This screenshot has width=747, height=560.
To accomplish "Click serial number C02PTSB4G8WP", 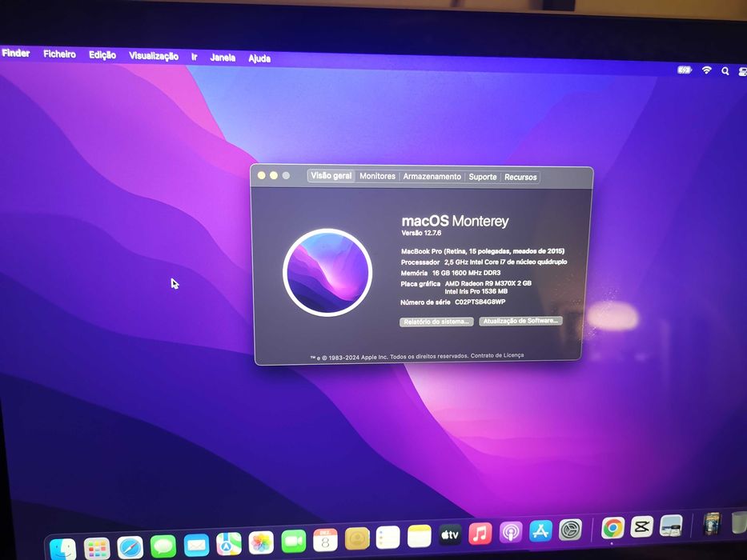I will click(480, 302).
